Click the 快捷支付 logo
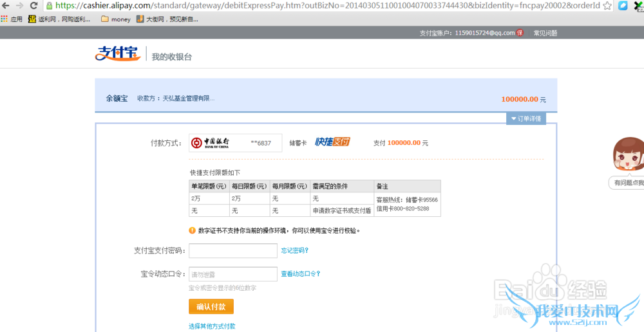The height and width of the screenshot is (332, 644). point(332,142)
